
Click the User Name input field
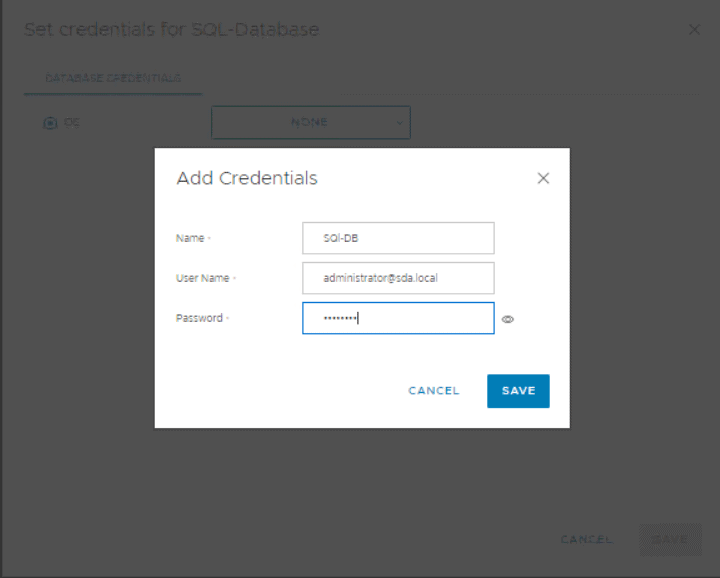point(398,278)
